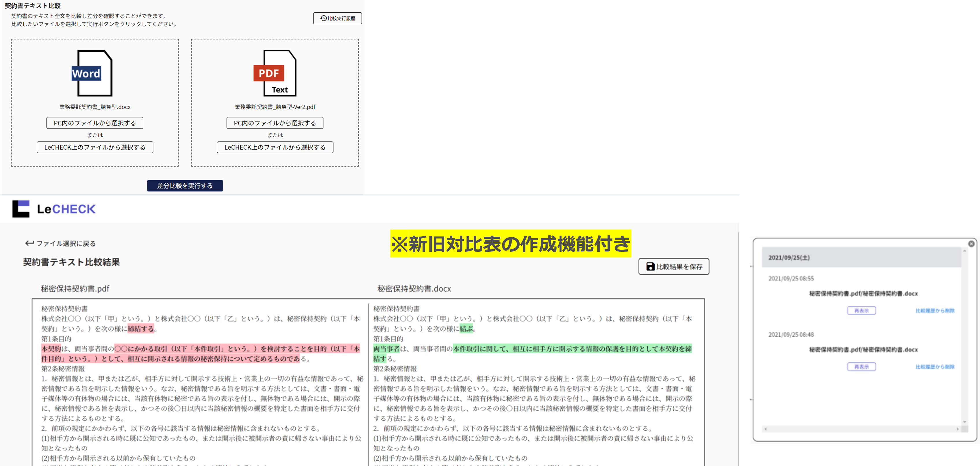The width and height of the screenshot is (980, 466).
Task: Choose PC file for the docx slot
Action: coord(95,123)
